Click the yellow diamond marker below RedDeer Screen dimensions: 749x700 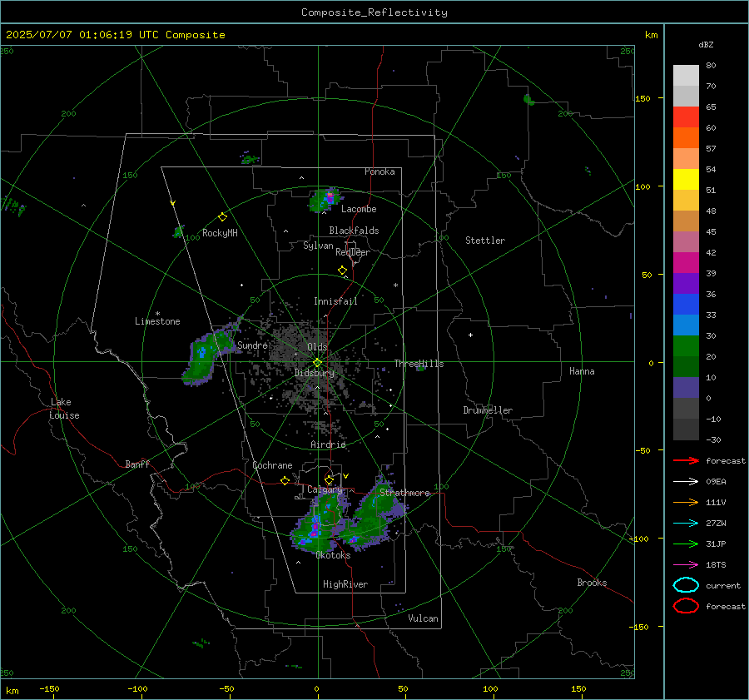[343, 271]
